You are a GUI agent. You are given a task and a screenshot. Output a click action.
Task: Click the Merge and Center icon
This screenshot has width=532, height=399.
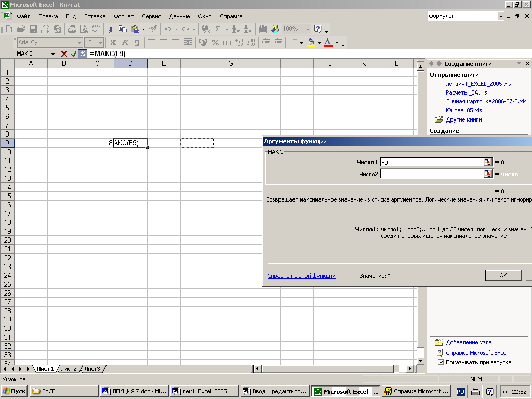point(188,43)
